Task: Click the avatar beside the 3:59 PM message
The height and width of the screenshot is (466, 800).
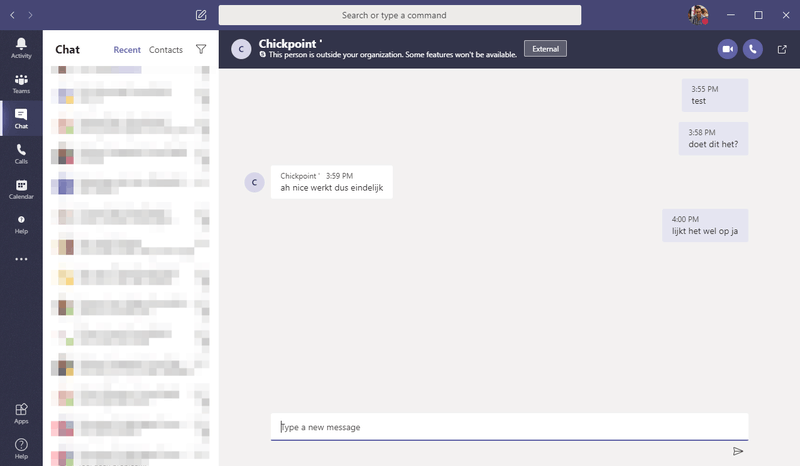Action: 254,182
